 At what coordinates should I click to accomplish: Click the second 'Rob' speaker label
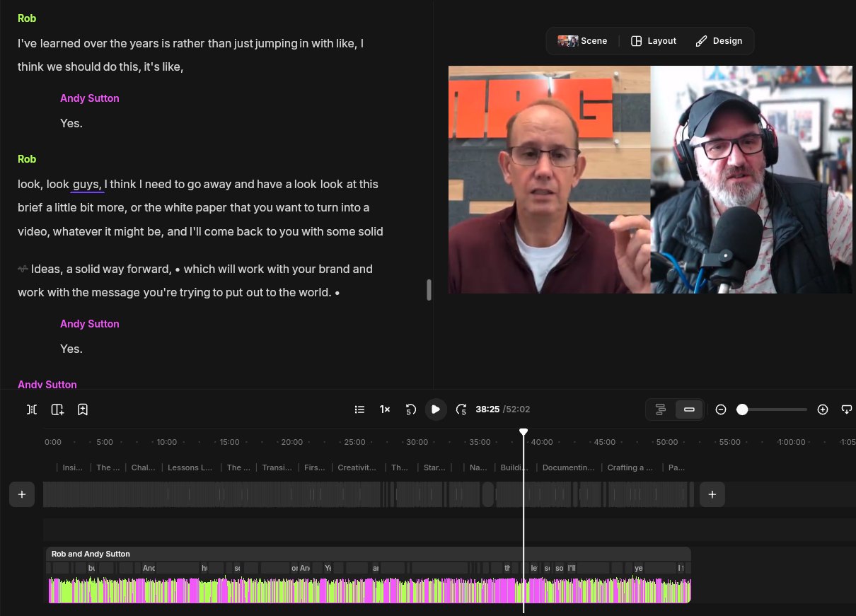coord(27,159)
